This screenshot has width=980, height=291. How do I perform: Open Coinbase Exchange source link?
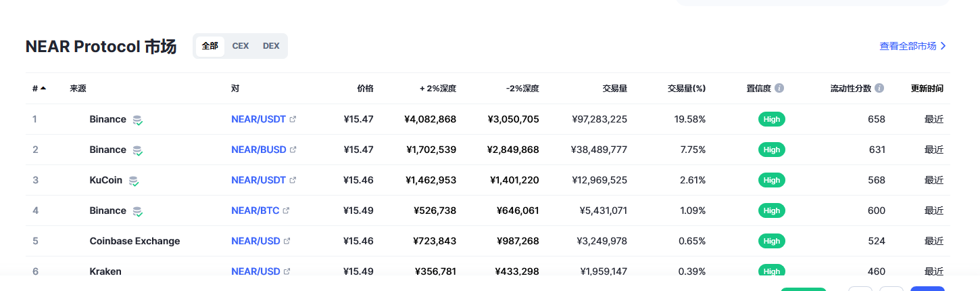(x=134, y=241)
